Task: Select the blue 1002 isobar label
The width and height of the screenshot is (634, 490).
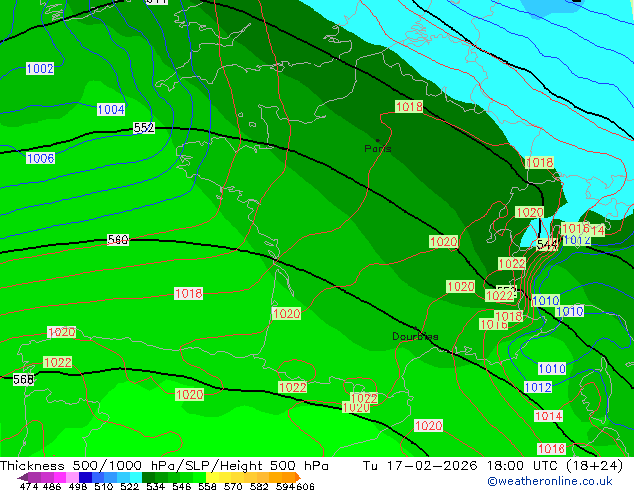Action: click(x=40, y=68)
